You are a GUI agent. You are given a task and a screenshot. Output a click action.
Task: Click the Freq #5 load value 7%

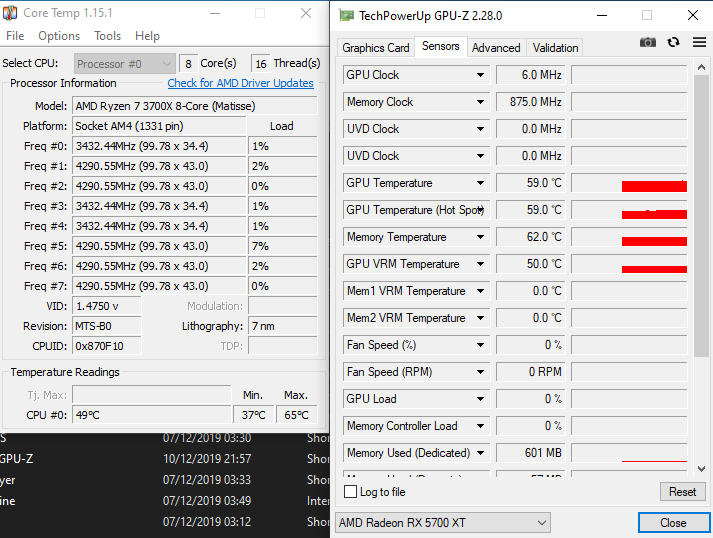pos(282,246)
